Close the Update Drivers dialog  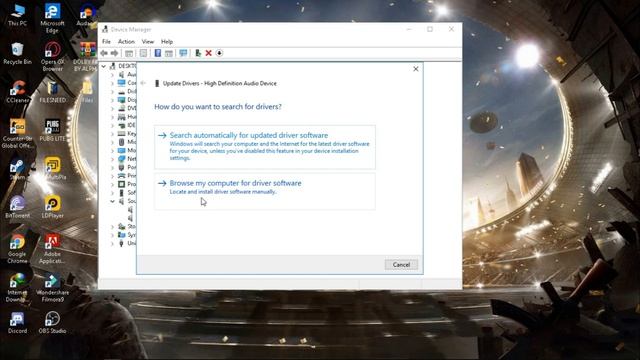tap(416, 69)
